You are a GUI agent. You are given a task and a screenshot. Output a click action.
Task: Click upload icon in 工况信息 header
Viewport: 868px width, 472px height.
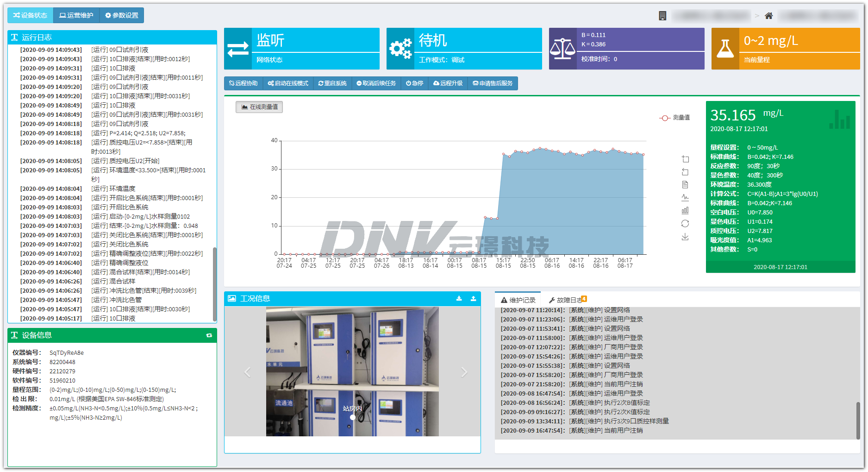(473, 299)
